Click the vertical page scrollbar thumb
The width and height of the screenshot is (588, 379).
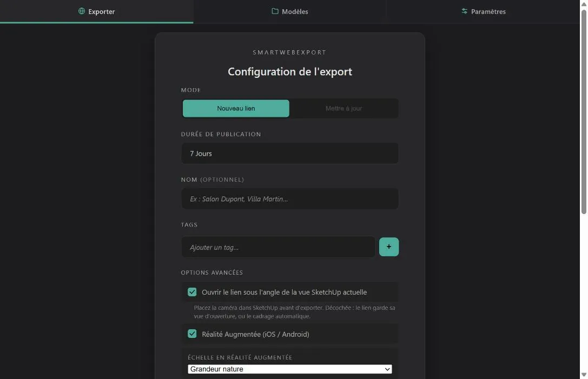point(584,112)
